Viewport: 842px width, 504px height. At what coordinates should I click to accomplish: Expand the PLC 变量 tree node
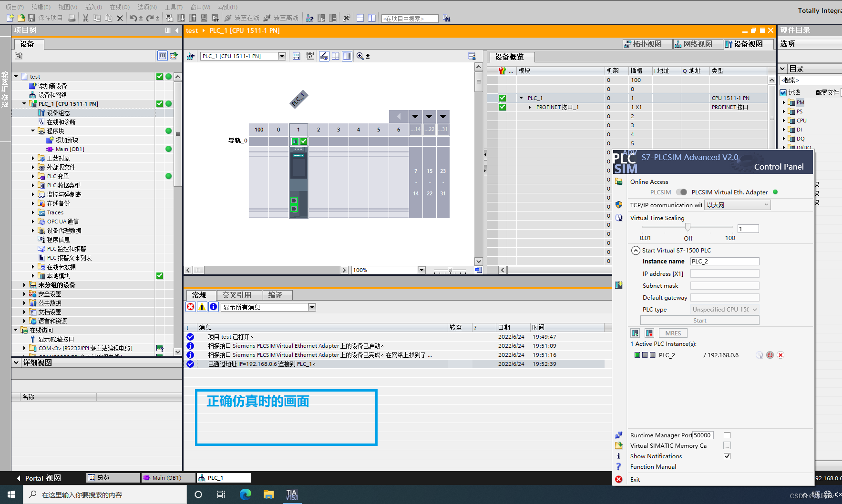(x=33, y=176)
